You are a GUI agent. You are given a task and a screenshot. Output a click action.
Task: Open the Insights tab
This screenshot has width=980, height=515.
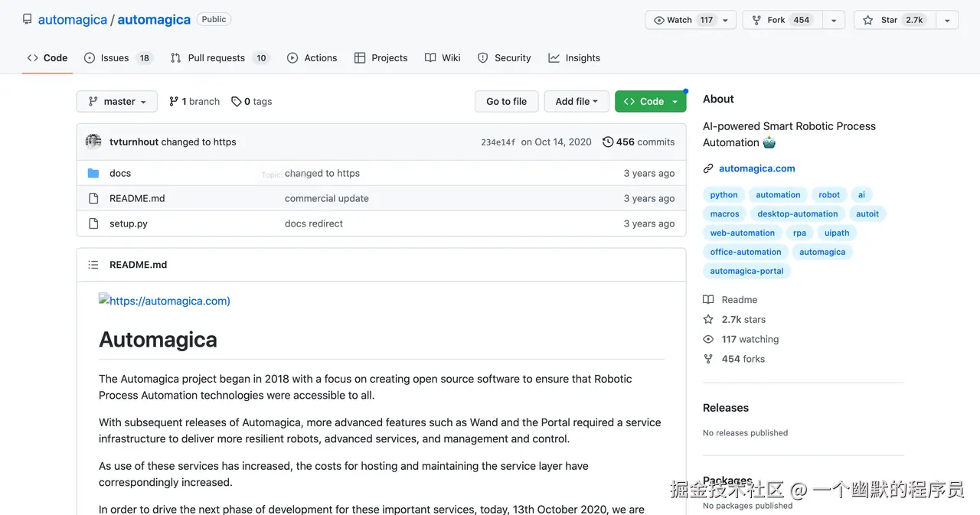(574, 58)
